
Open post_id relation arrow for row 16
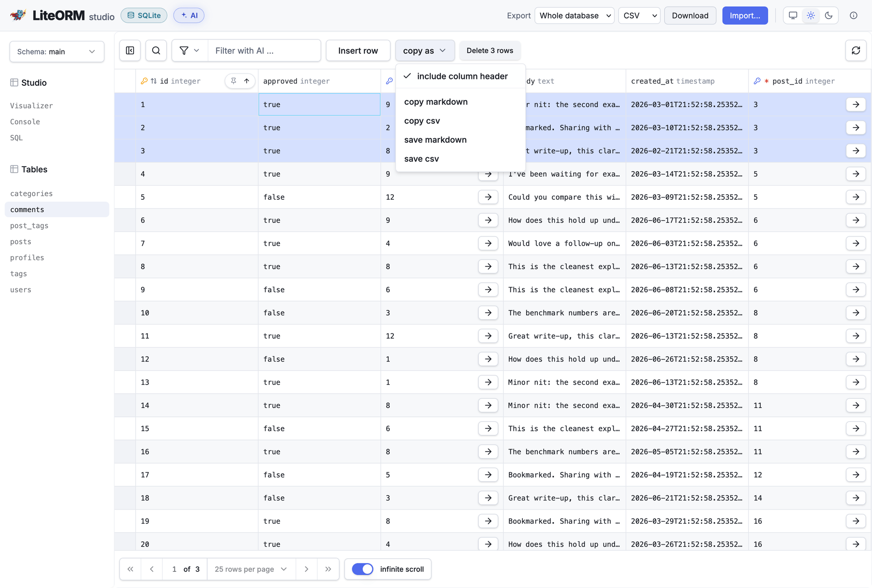click(x=856, y=452)
